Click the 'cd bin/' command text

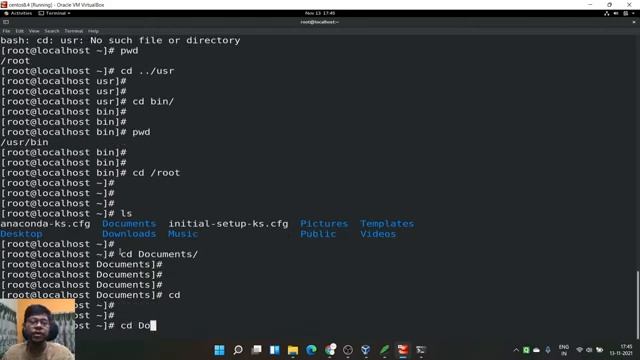[153, 102]
